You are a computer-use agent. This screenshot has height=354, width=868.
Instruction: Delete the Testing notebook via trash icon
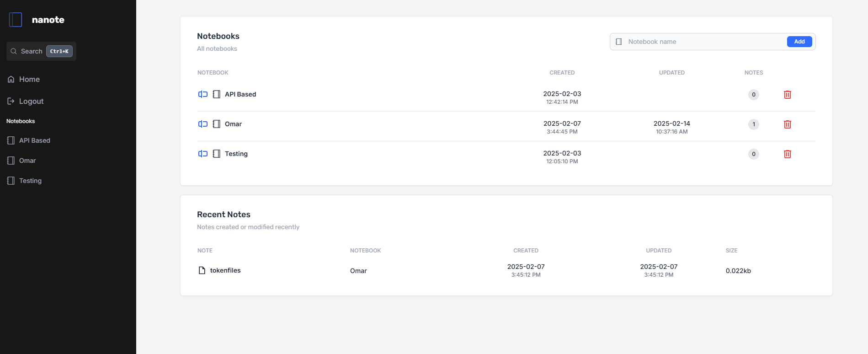[788, 154]
